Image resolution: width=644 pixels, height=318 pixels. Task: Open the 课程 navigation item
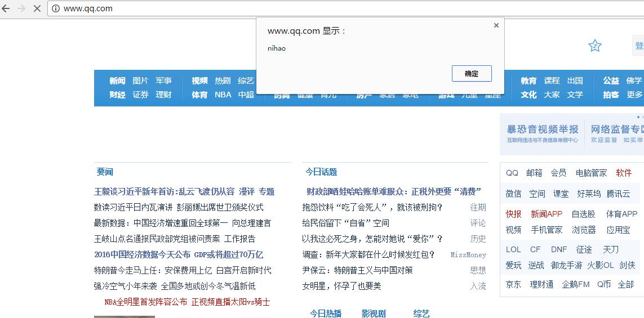click(552, 81)
